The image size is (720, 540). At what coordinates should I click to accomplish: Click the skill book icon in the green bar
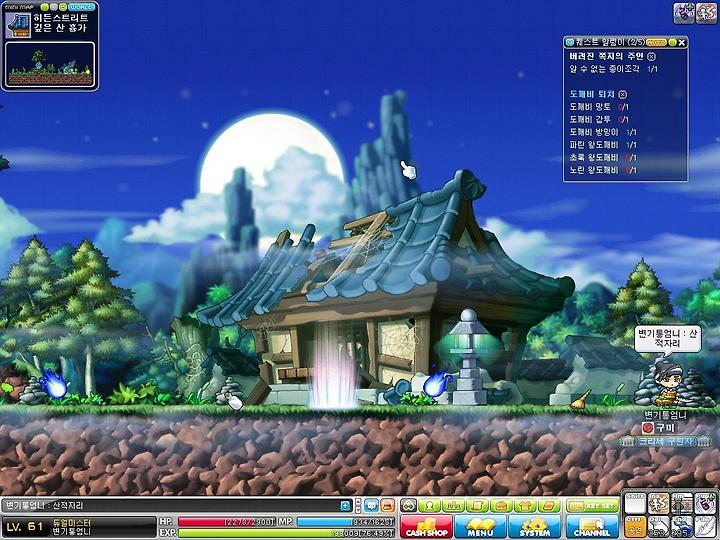click(x=549, y=506)
